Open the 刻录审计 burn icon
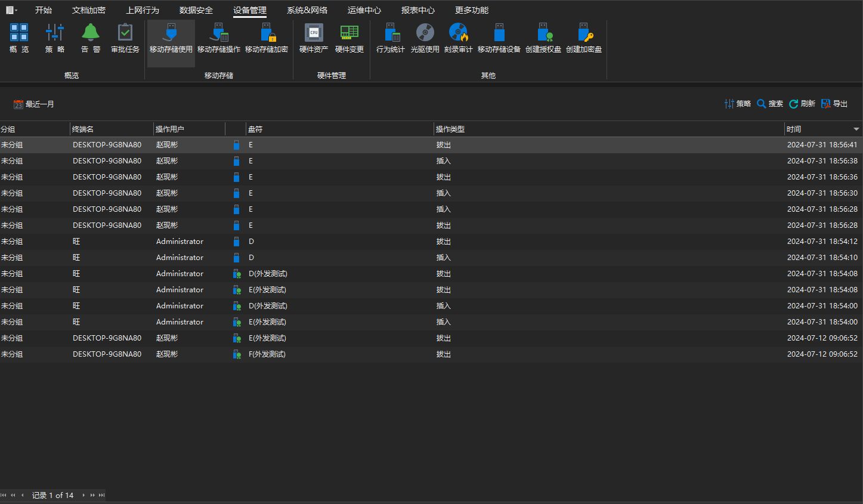Viewport: 863px width, 504px height. (x=459, y=32)
